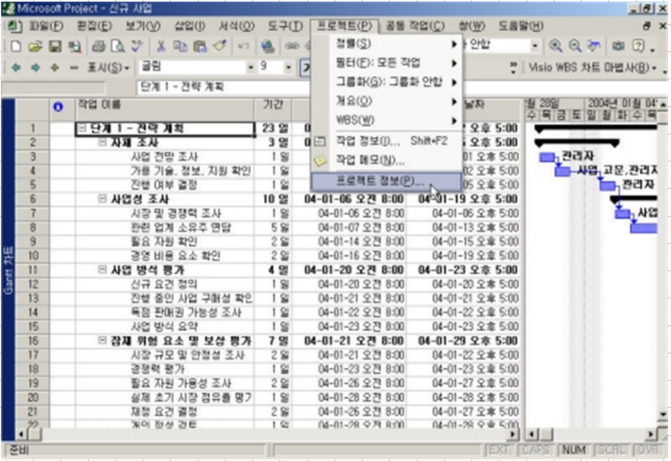
Task: Collapse the 자체 조사 summary task
Action: pos(102,142)
